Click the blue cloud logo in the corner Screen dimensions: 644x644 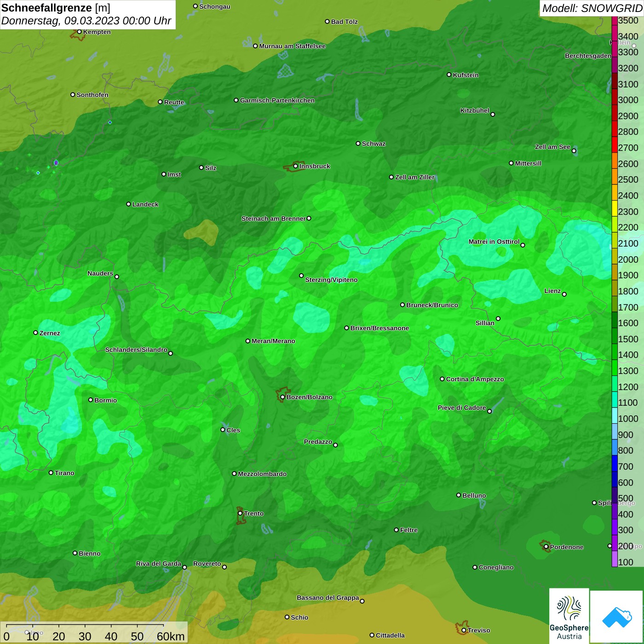617,617
